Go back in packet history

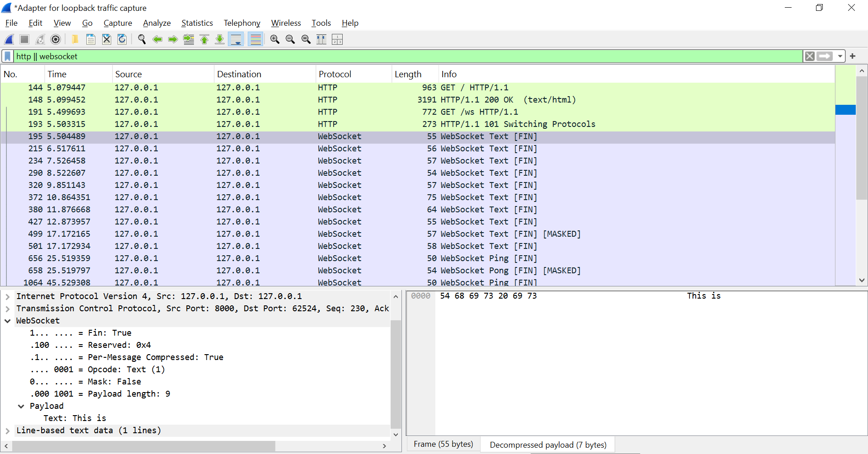point(157,39)
